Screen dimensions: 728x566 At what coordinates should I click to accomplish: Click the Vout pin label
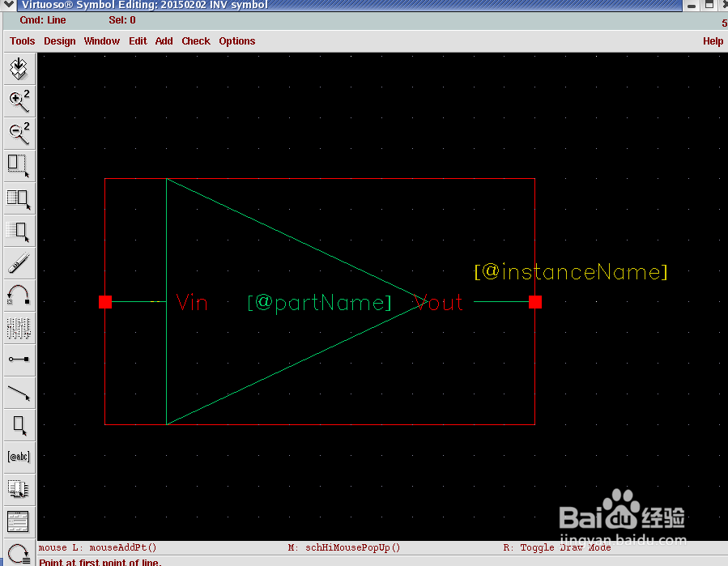pos(438,303)
